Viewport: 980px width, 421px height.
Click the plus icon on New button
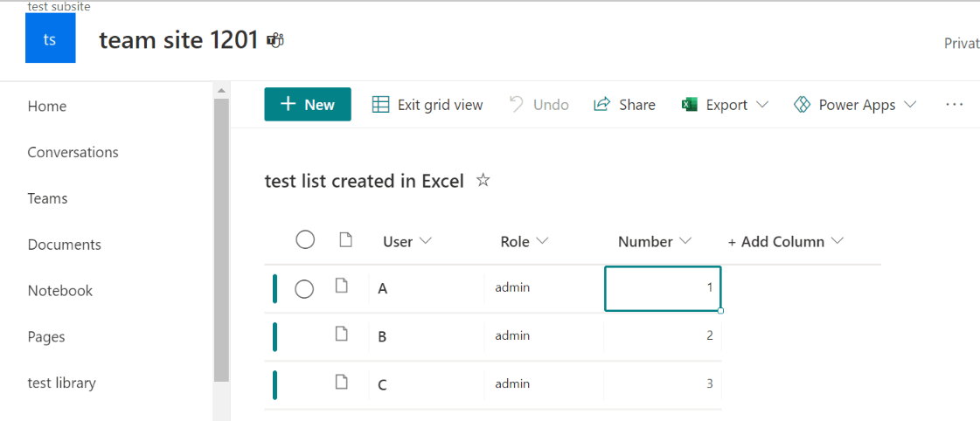pyautogui.click(x=288, y=104)
